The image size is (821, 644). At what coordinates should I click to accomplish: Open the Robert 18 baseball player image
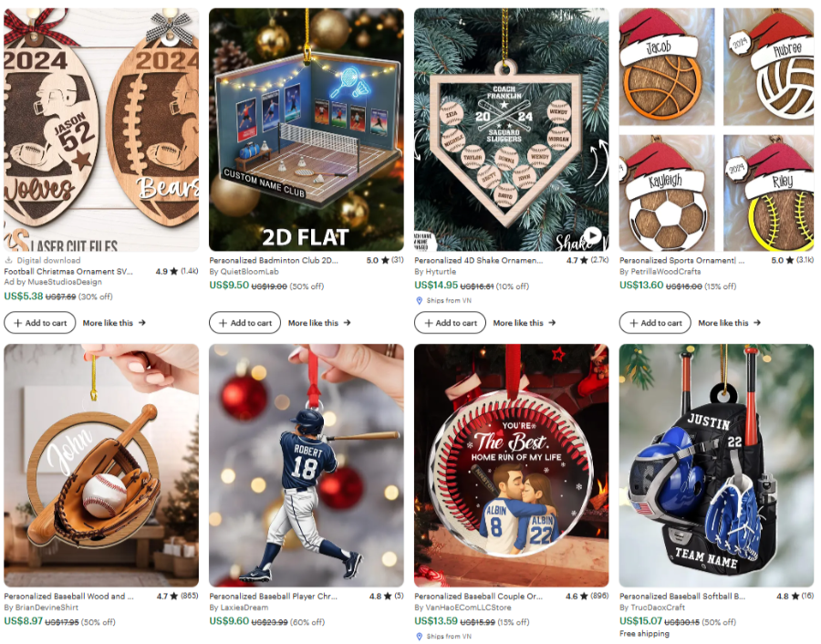[307, 465]
